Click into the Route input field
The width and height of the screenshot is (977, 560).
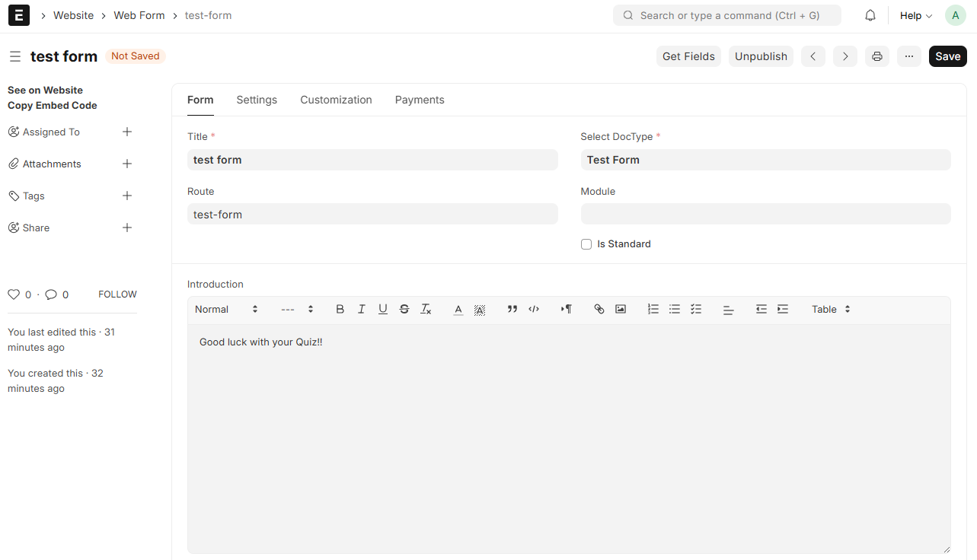click(x=372, y=215)
